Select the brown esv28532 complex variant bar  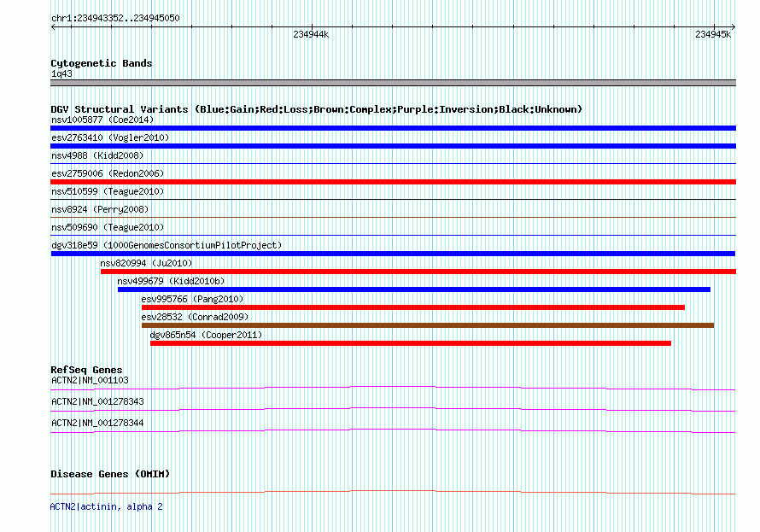pos(428,325)
